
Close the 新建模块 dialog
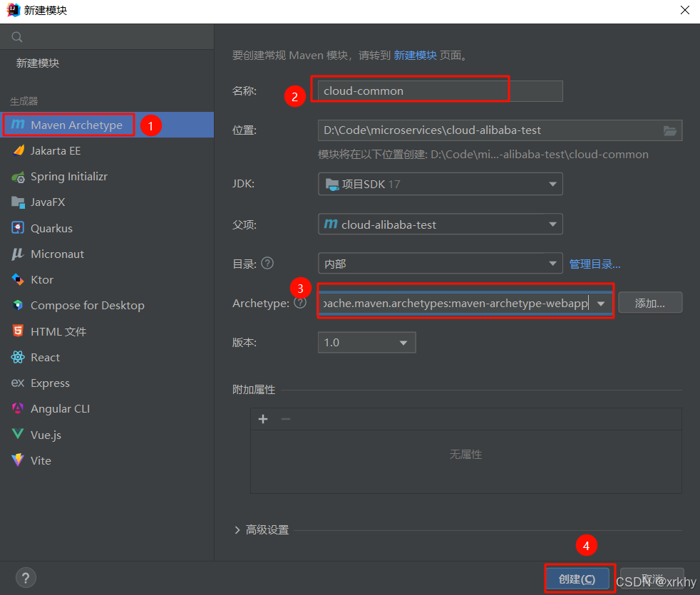click(x=685, y=10)
